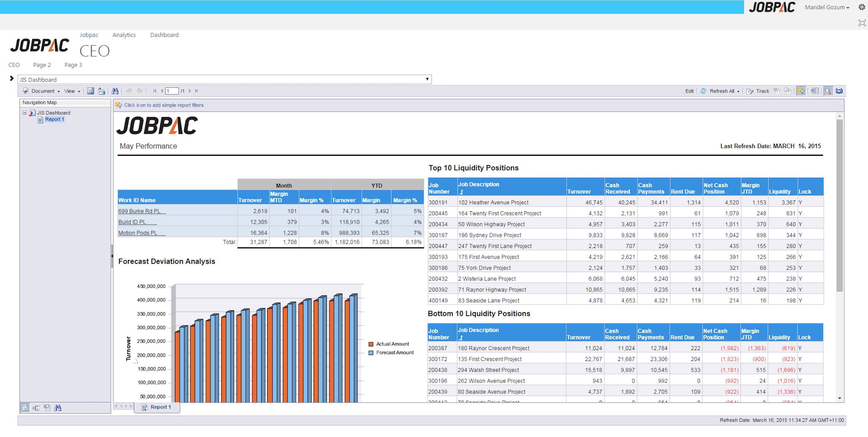Toggle the drill magnifier toolbar button
The width and height of the screenshot is (868, 437).
(828, 91)
